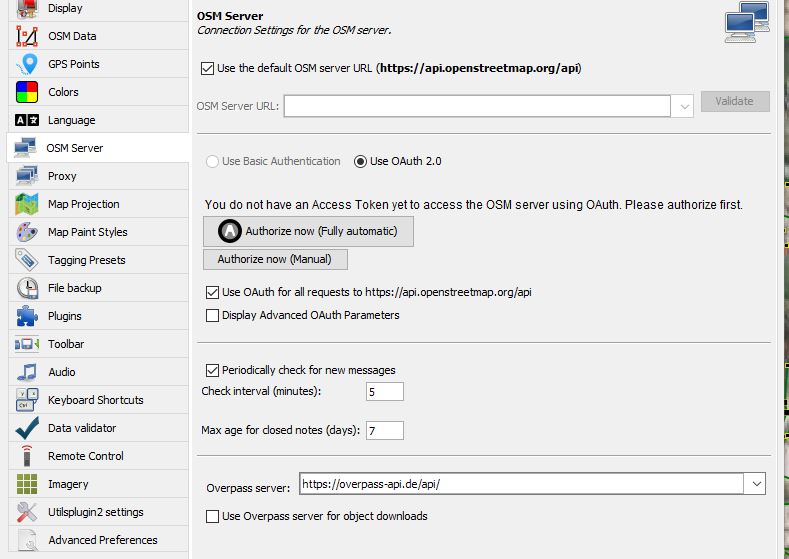Open the OSM Server URL dropdown arrow
The height and width of the screenshot is (559, 789).
[x=684, y=106]
